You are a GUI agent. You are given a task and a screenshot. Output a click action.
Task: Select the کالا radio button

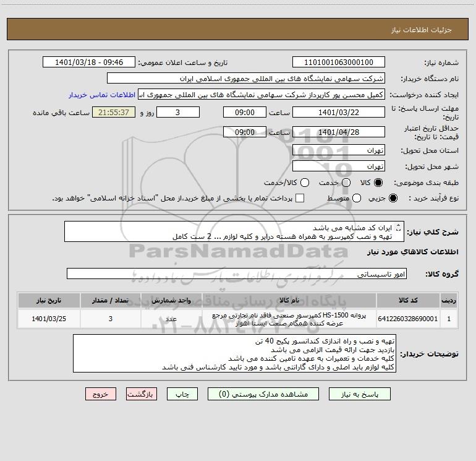tap(378, 183)
